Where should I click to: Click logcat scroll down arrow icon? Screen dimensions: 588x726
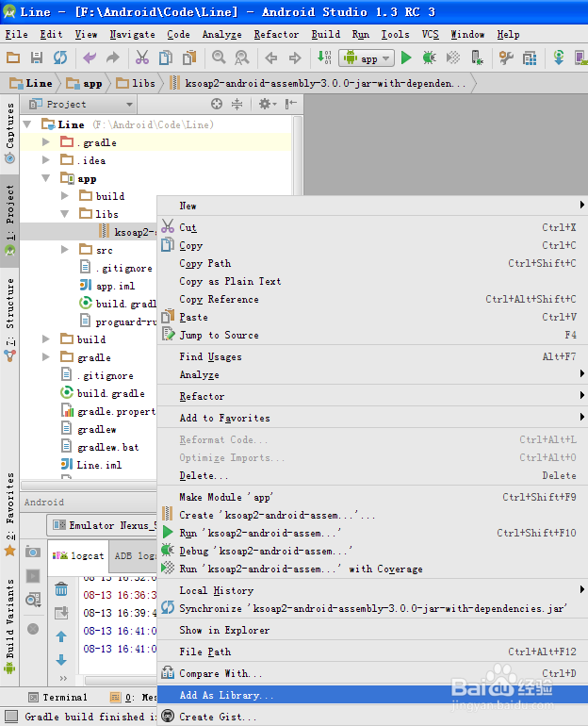pyautogui.click(x=61, y=660)
